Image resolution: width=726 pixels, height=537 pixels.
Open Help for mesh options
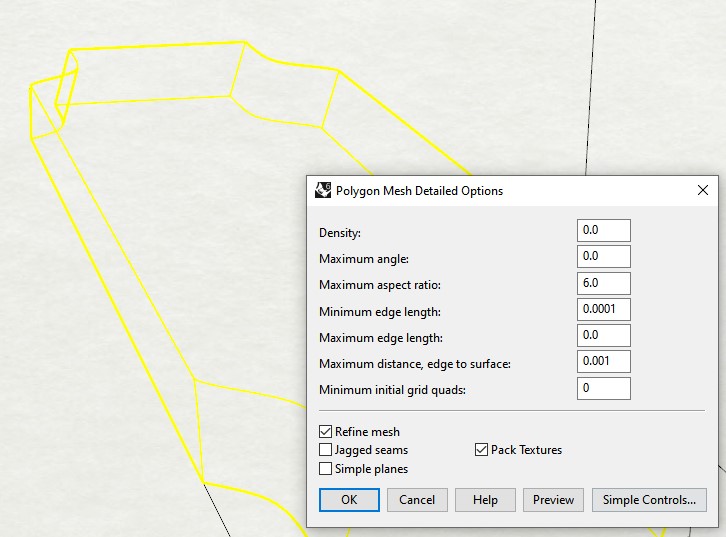[485, 500]
